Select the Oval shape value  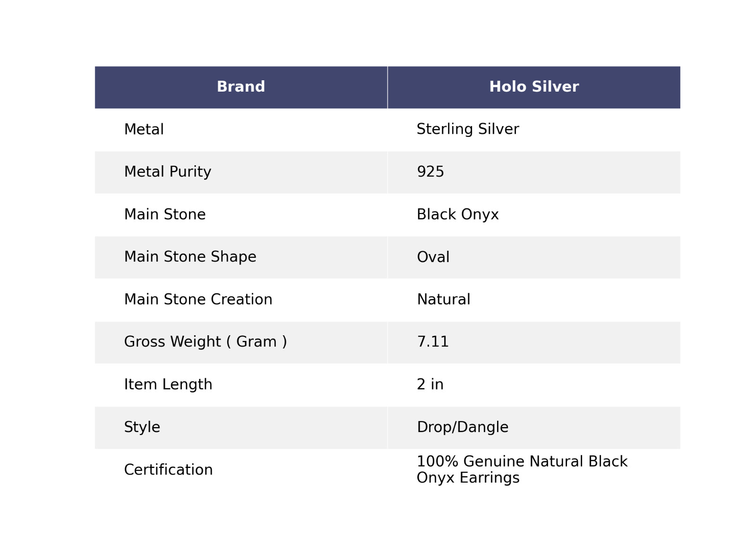coord(433,257)
